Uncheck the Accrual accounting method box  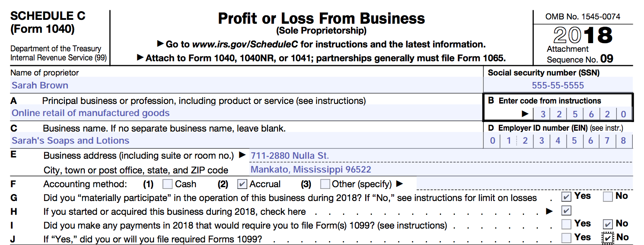(242, 185)
